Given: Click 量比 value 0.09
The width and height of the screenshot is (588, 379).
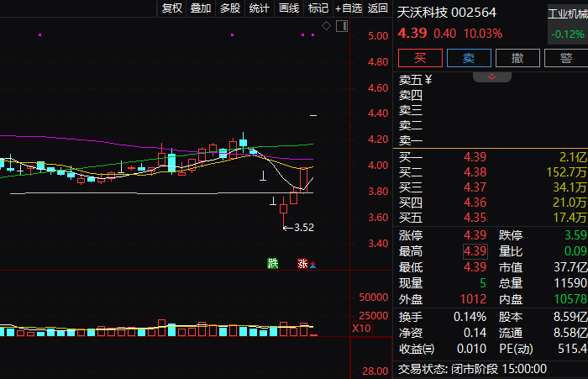Looking at the screenshot, I should (x=575, y=251).
